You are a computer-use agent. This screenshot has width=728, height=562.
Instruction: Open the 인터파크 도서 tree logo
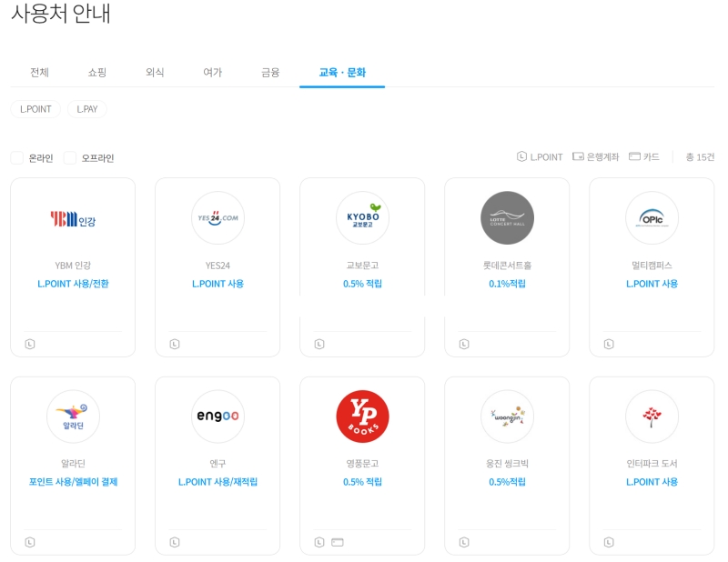pos(652,416)
